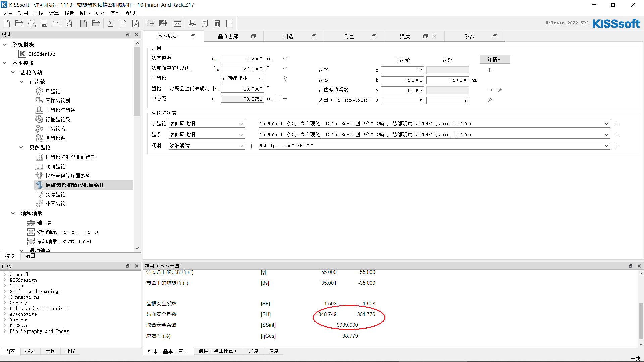Click the script code window icon

pos(177,23)
